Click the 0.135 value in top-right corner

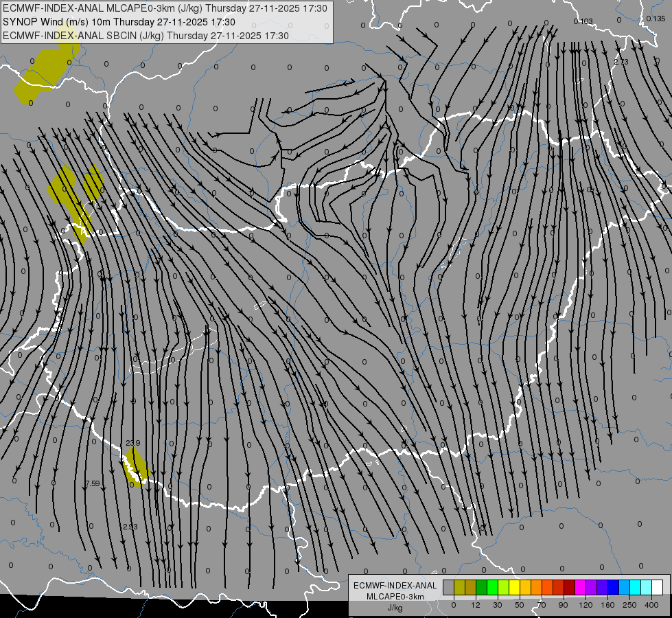(x=656, y=19)
